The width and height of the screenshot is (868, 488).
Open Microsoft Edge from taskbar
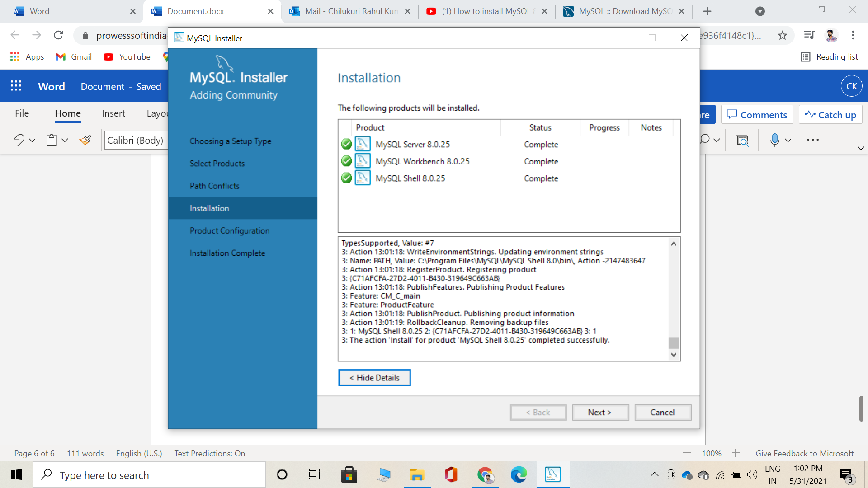tap(519, 475)
